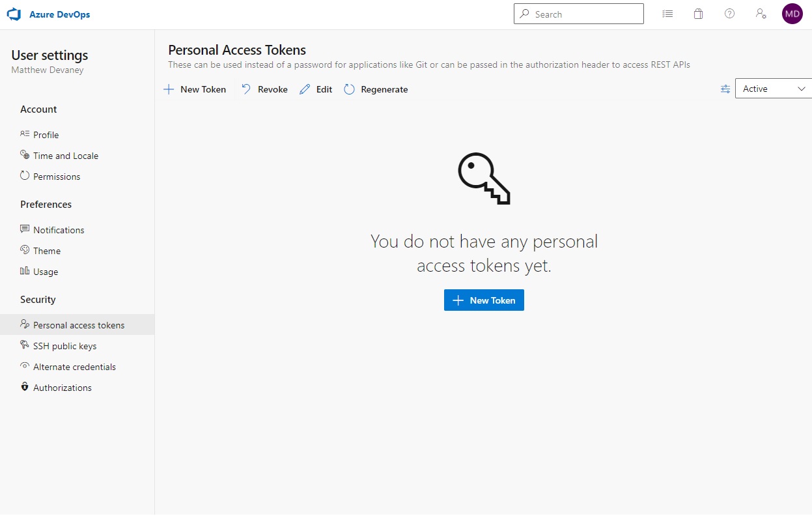Click the Azure DevOps logo icon
The width and height of the screenshot is (812, 516).
point(14,14)
